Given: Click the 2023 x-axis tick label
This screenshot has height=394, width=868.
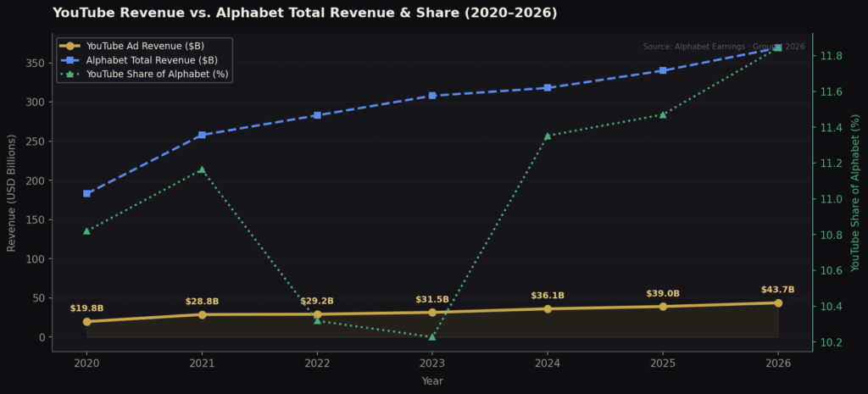Looking at the screenshot, I should [432, 363].
